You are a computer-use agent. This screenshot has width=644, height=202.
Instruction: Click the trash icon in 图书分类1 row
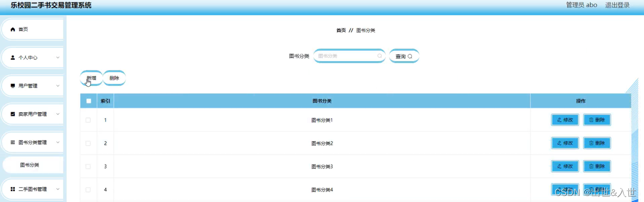(591, 120)
